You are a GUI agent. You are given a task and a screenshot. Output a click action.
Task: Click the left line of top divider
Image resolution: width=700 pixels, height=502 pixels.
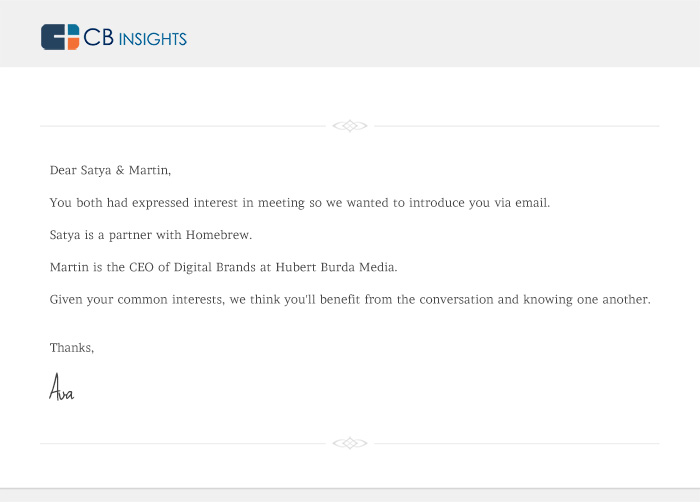[x=183, y=126]
